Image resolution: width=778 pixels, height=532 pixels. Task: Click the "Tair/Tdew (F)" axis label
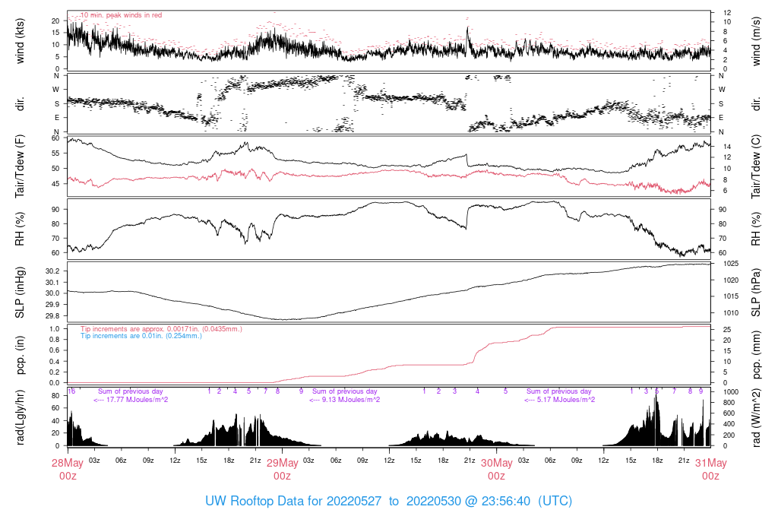(20, 166)
